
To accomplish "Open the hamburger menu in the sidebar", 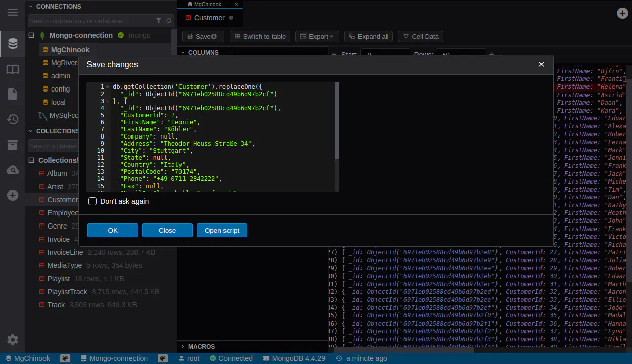I will (13, 12).
